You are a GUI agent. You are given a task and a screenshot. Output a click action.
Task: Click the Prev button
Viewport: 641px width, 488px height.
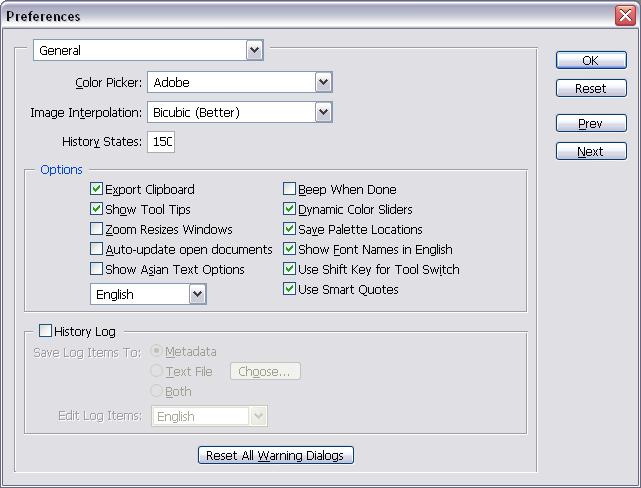[590, 124]
